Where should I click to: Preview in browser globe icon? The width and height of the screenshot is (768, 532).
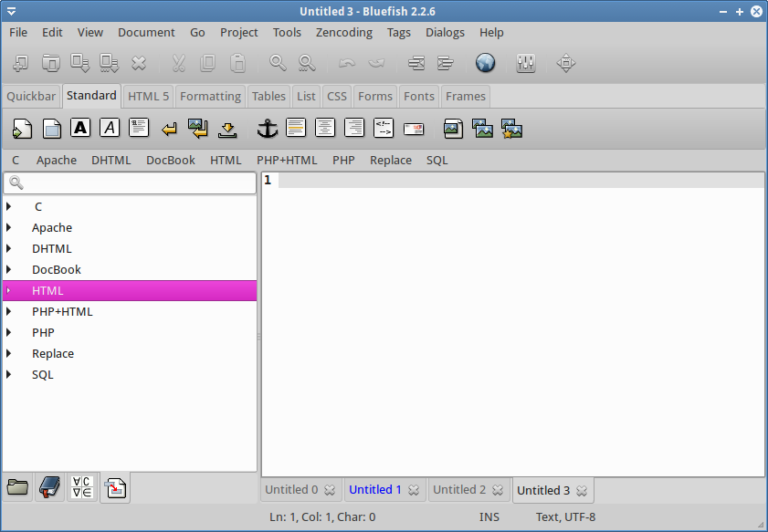[486, 63]
